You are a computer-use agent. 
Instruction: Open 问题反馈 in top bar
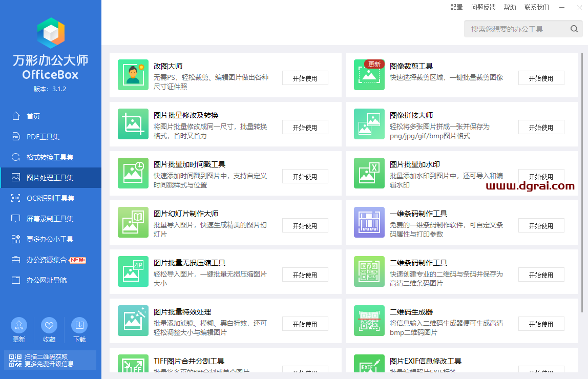tap(484, 7)
